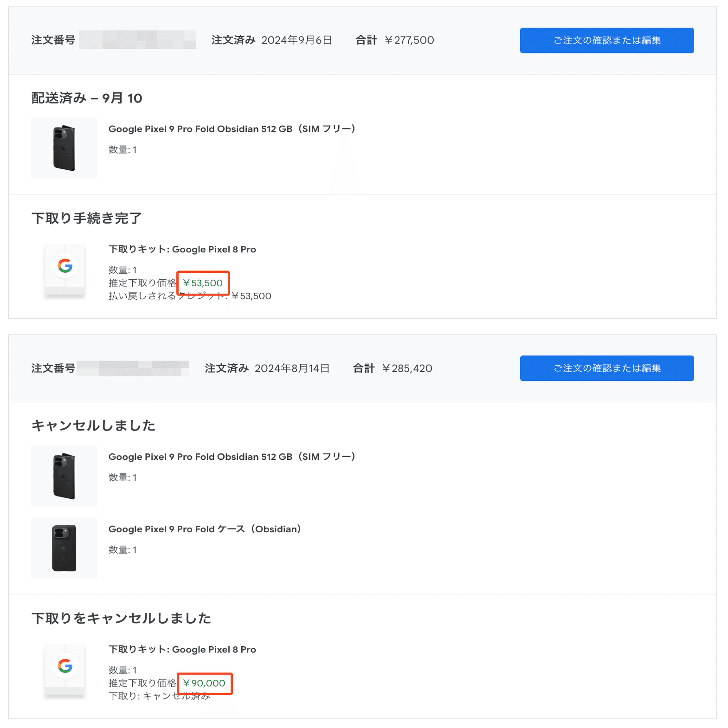Click the highlighted ¥53,500 trade-in price

click(x=203, y=283)
